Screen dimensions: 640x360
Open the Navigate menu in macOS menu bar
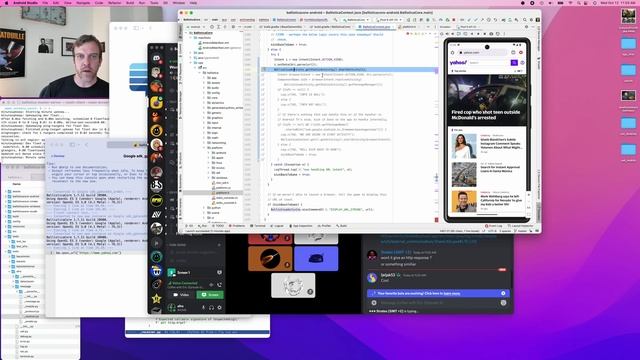tap(83, 3)
